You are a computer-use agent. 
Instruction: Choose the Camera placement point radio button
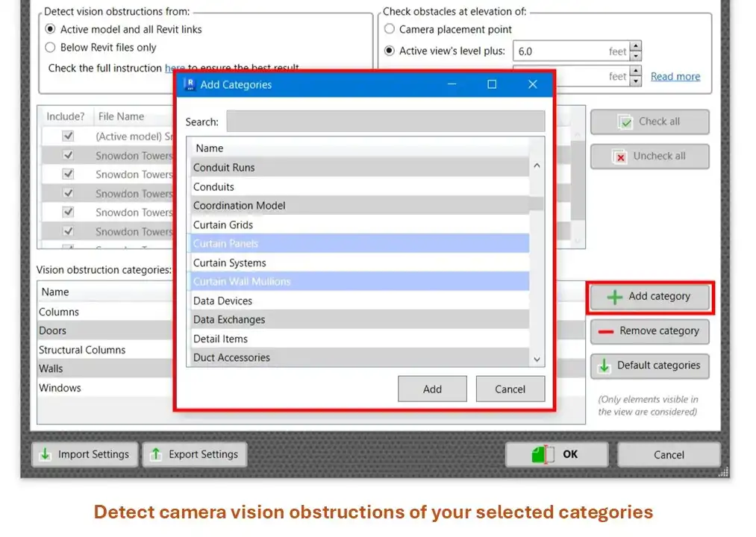(x=390, y=30)
